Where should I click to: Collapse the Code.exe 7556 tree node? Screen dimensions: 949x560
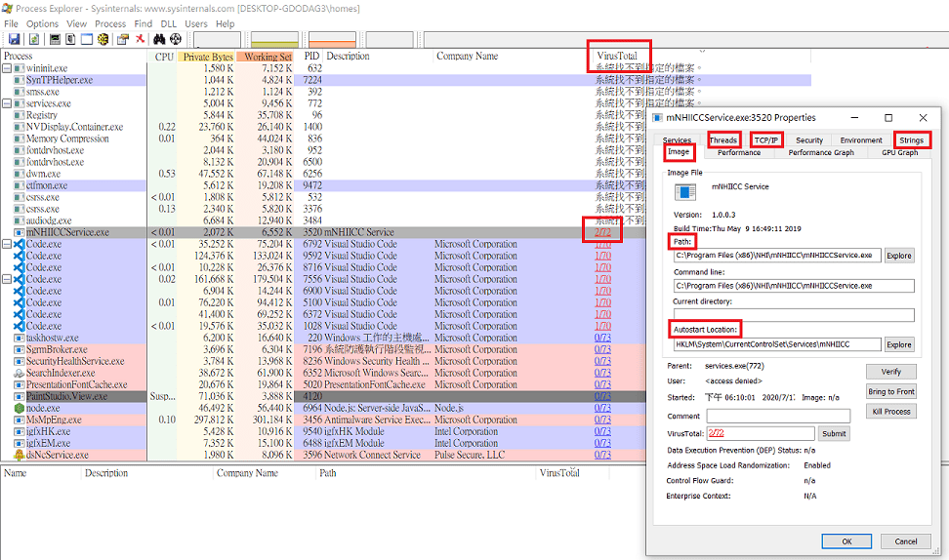click(x=7, y=279)
